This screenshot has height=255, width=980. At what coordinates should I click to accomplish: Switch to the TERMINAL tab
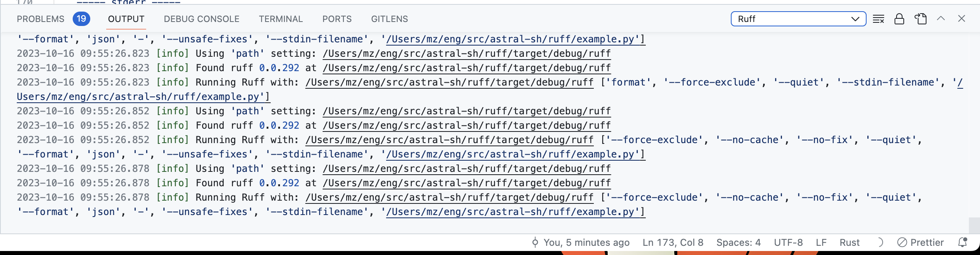tap(280, 19)
